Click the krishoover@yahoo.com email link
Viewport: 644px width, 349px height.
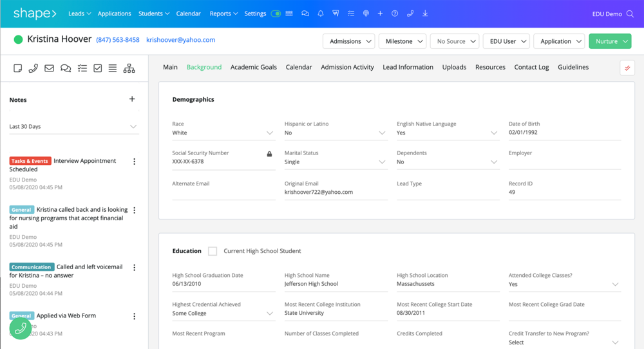(x=181, y=40)
